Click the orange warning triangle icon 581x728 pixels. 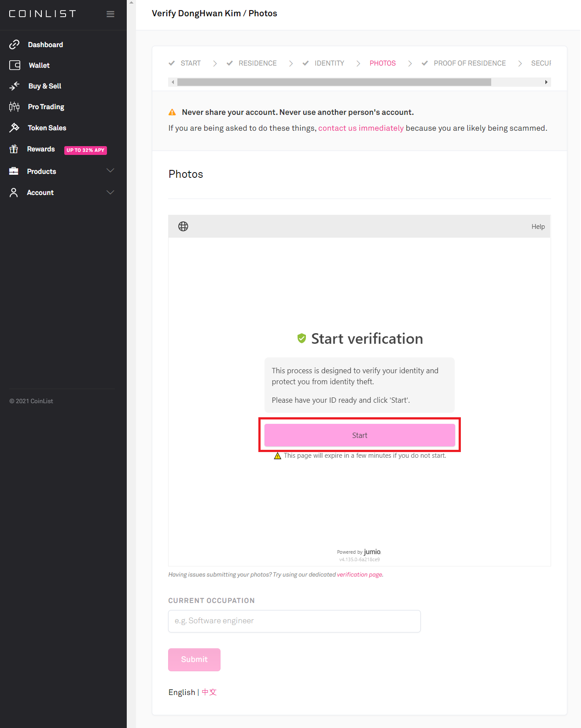point(172,112)
